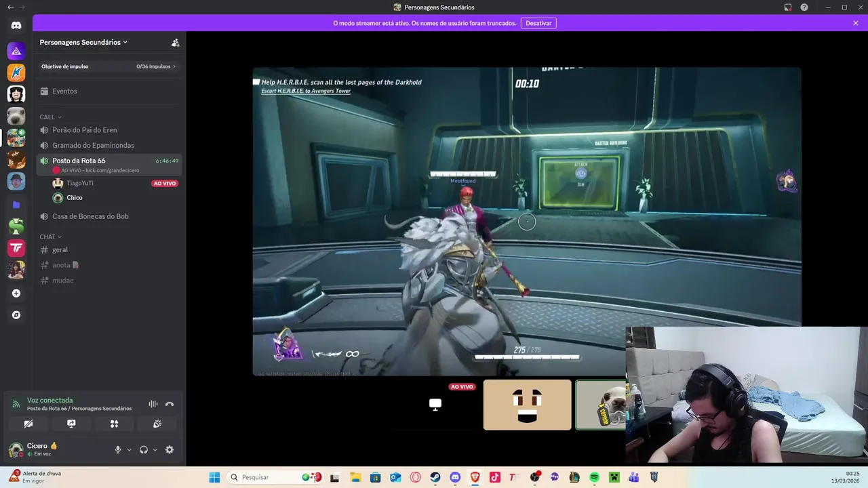Join Casa de Bonecas do Bob channel
Screen dimensions: 868x488
click(108, 216)
